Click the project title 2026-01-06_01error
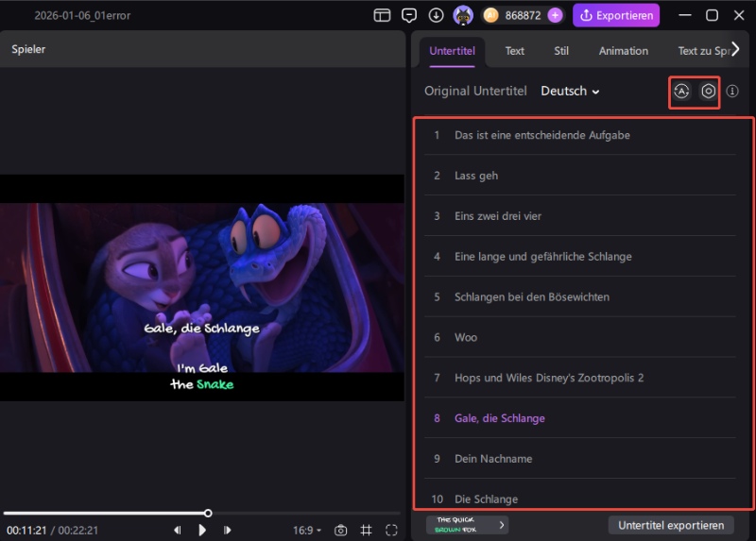The width and height of the screenshot is (756, 541). click(x=82, y=15)
